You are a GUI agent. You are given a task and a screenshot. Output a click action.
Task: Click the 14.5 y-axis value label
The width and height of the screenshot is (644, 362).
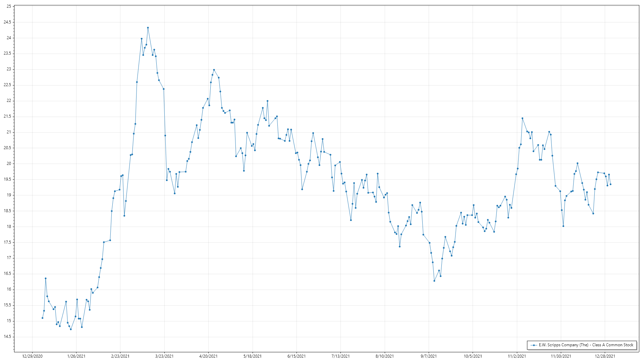coord(7,337)
